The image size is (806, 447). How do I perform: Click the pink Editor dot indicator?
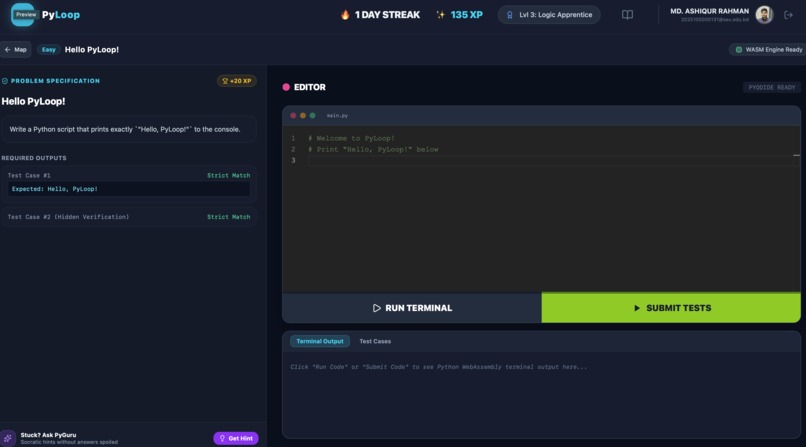pos(286,87)
